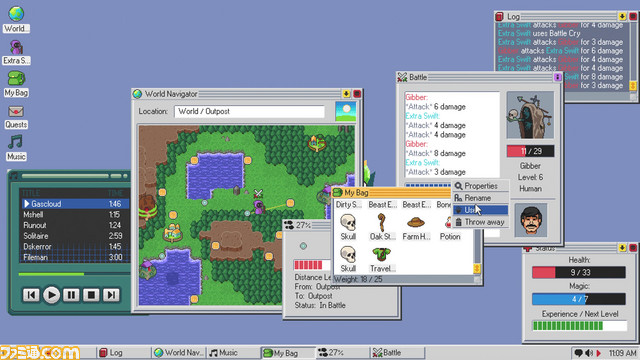Click the green music progress bar
640x360 pixels.
tap(51, 274)
